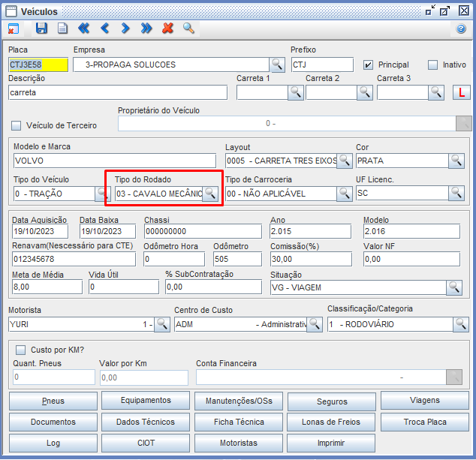Click the Prefixo field CTJ

pyautogui.click(x=322, y=65)
